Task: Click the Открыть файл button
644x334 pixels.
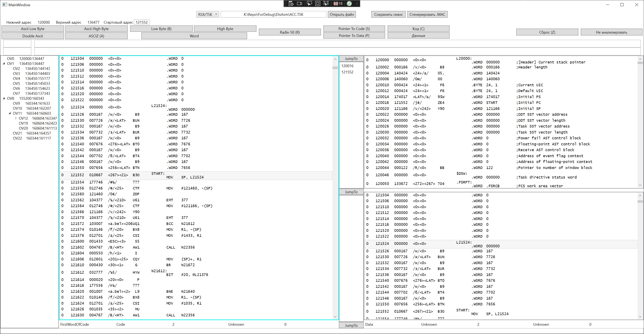Action: coord(342,14)
